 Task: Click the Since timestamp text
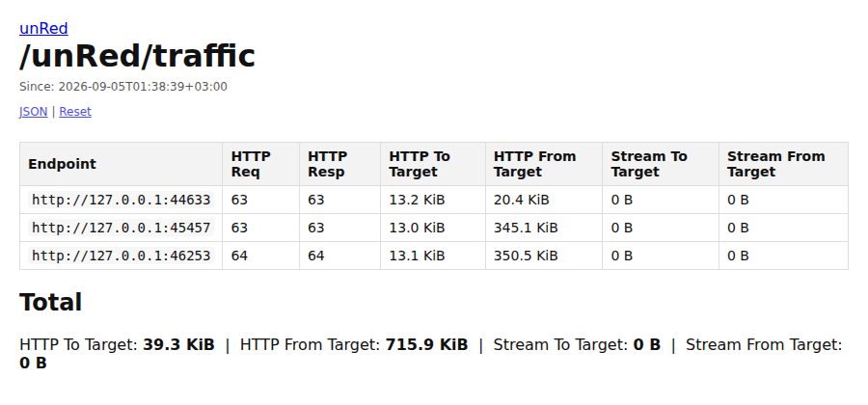[123, 87]
